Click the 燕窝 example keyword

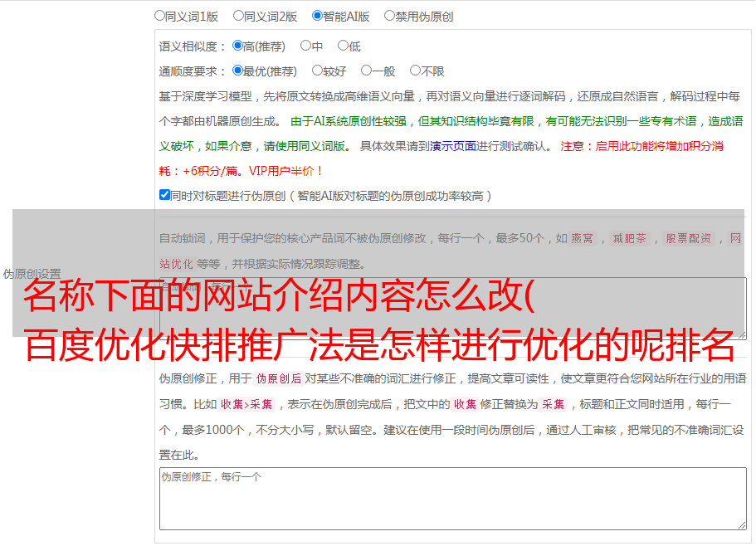click(x=582, y=238)
